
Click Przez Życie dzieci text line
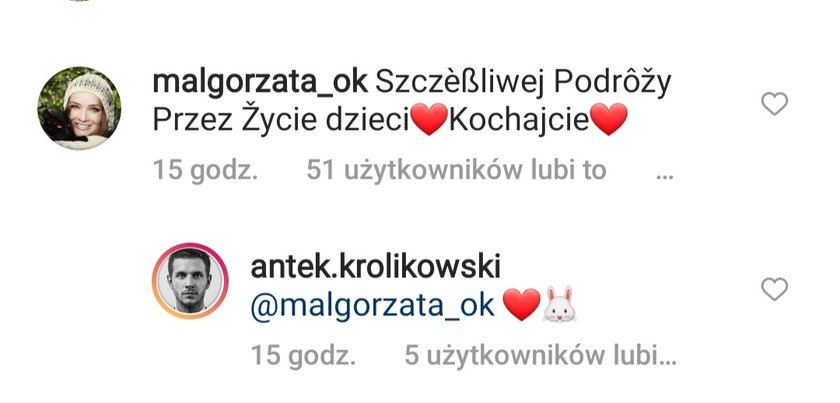[x=281, y=121]
